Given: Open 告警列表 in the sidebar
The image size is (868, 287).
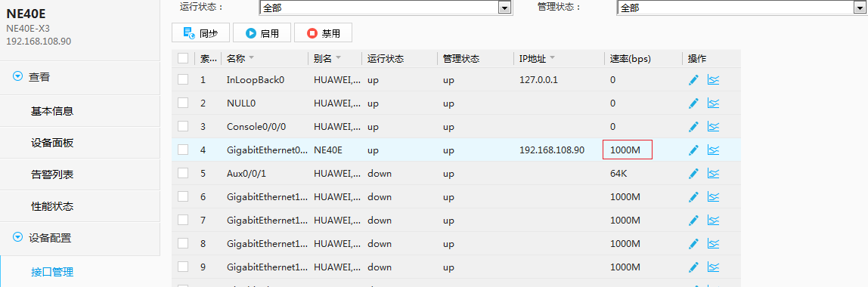Looking at the screenshot, I should click(x=52, y=174).
